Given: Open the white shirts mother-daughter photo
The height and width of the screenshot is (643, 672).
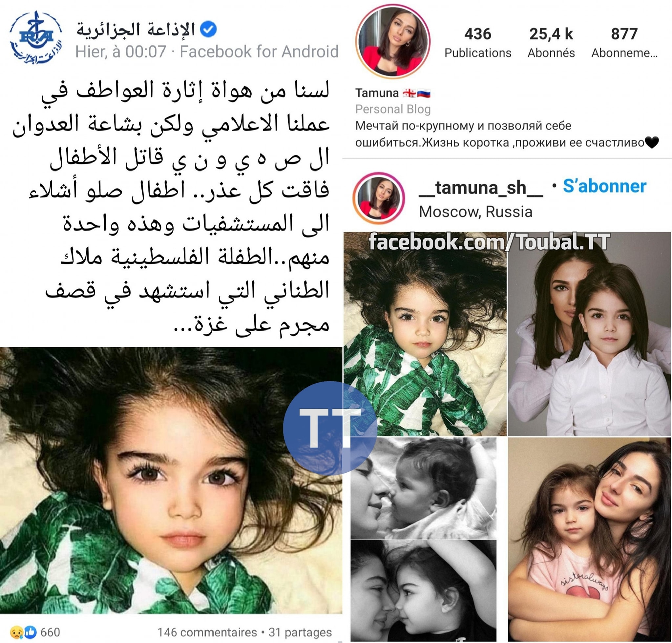Looking at the screenshot, I should tap(589, 334).
